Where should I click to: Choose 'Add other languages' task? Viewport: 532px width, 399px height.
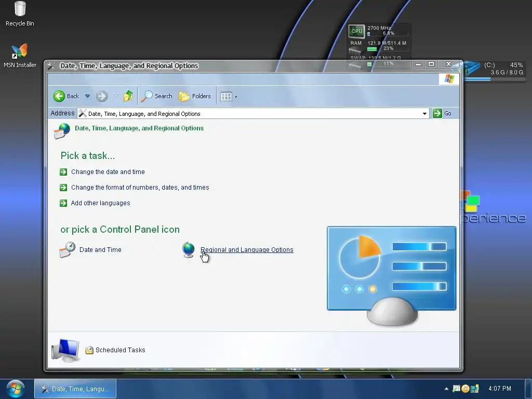click(100, 203)
